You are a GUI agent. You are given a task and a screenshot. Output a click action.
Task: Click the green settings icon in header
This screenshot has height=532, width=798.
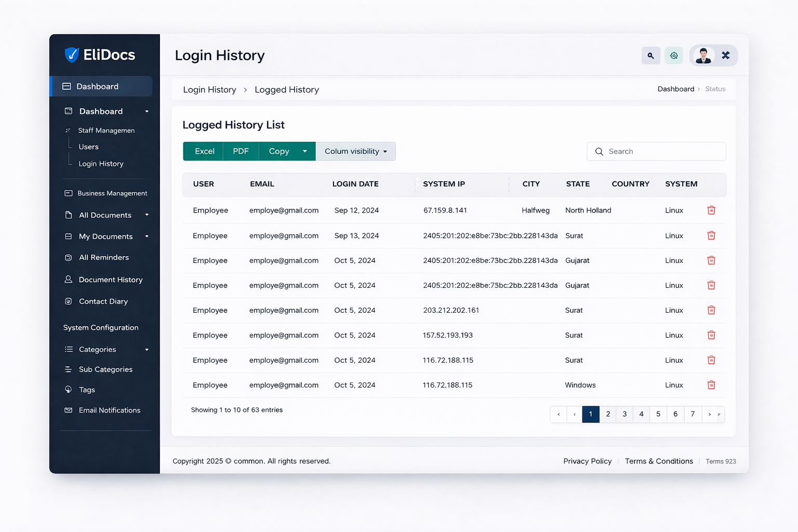tap(674, 56)
